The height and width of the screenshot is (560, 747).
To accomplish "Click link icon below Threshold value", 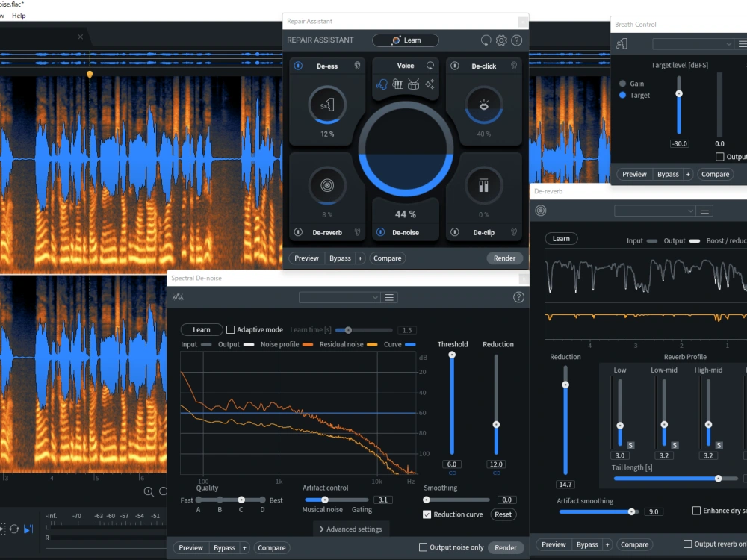I will click(452, 473).
